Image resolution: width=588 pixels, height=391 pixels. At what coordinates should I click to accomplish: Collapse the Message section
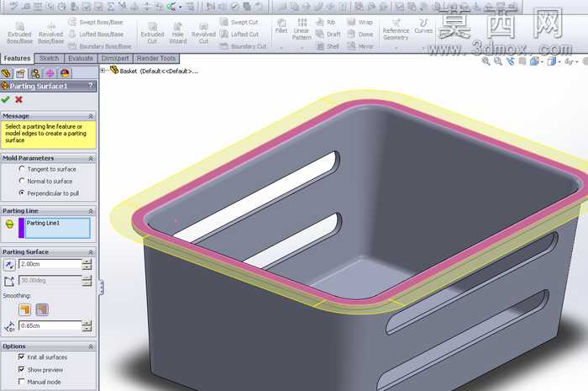[x=91, y=116]
